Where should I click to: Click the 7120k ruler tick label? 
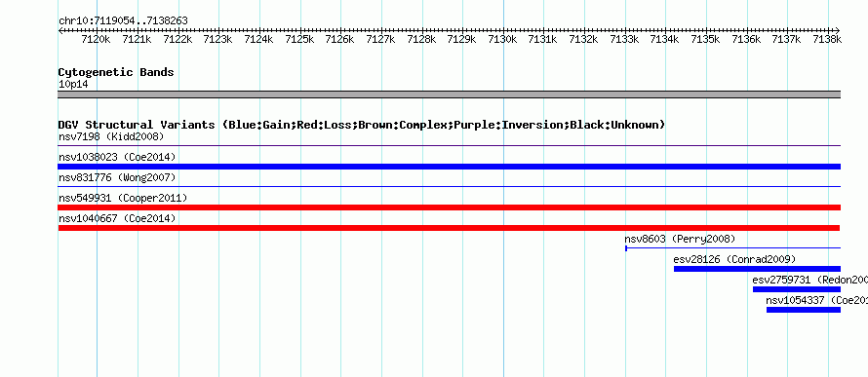tap(96, 39)
